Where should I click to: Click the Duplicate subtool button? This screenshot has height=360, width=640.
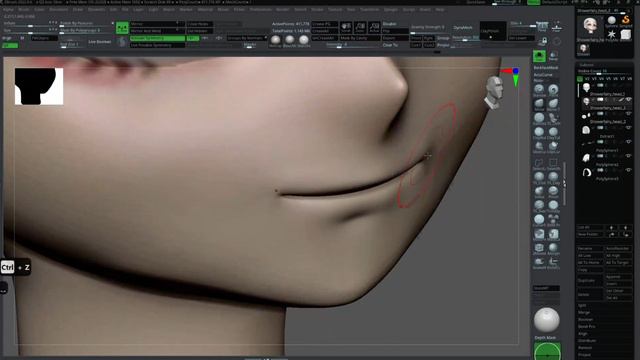click(589, 280)
